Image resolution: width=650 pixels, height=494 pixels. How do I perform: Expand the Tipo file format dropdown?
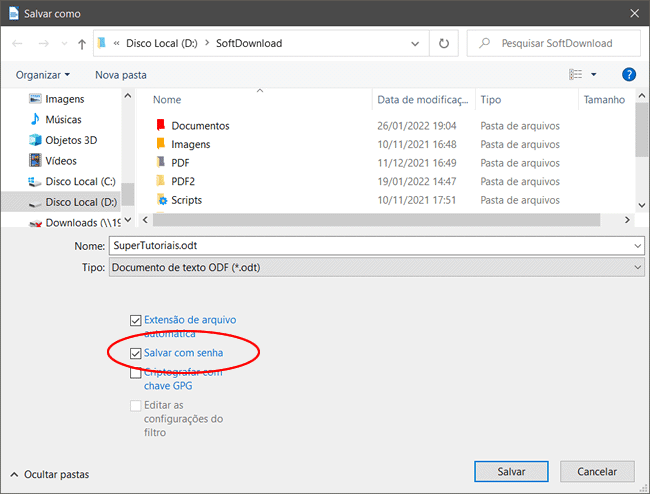tap(637, 268)
